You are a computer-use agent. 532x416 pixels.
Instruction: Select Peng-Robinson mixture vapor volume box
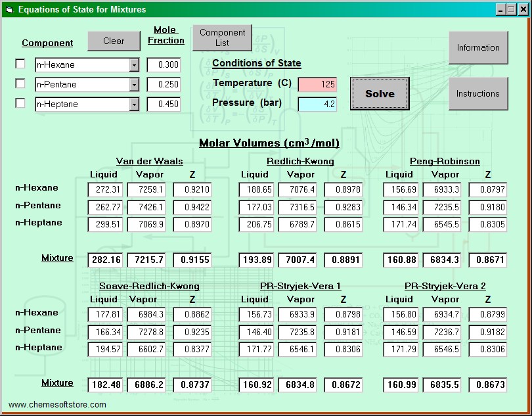(x=442, y=260)
